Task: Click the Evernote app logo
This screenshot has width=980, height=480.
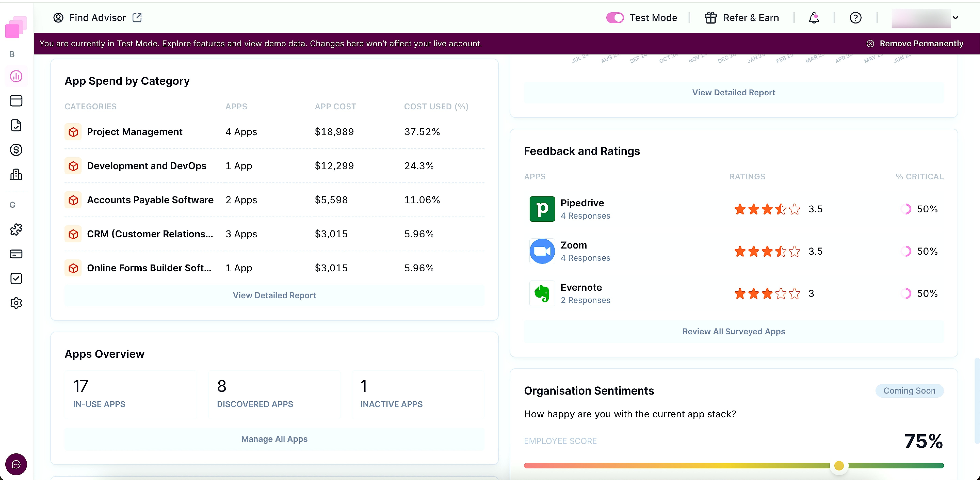Action: 542,293
